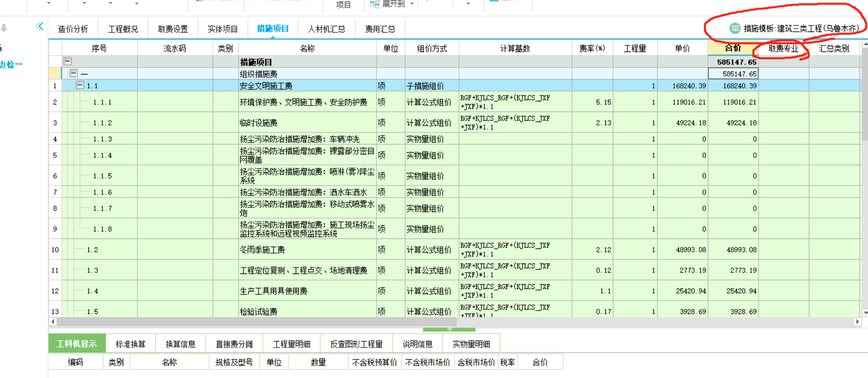The height and width of the screenshot is (378, 868).
Task: Click the 规格及型号 header in lower table
Action: click(x=234, y=362)
